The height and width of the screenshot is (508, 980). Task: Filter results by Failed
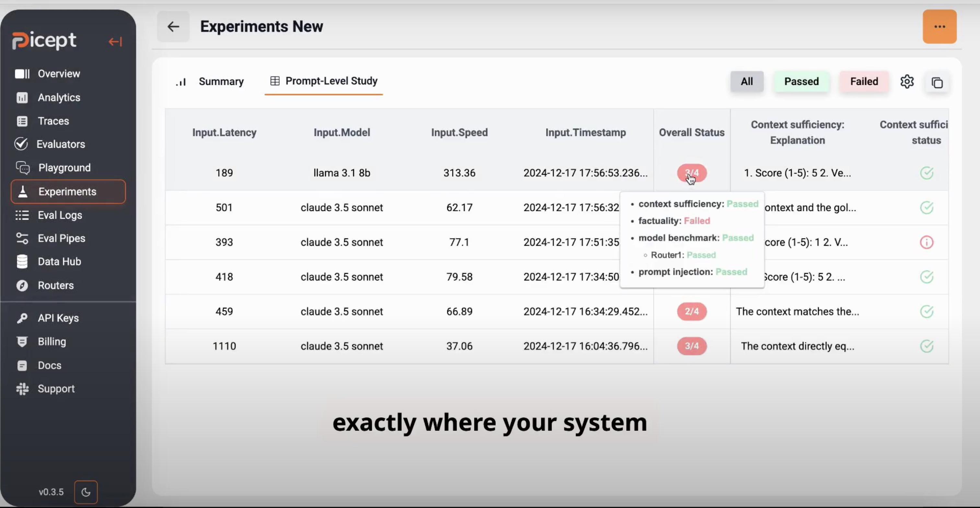coord(864,81)
